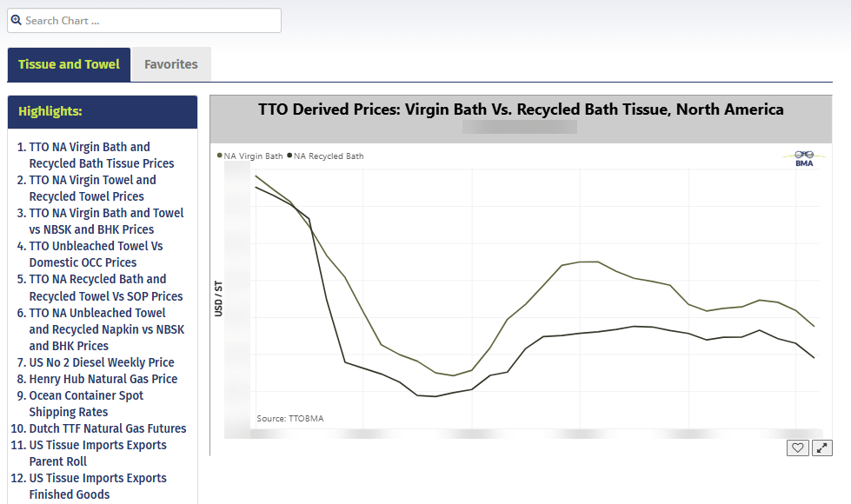Image resolution: width=851 pixels, height=504 pixels.
Task: Click the heart icon to favorite chart
Action: (x=797, y=448)
